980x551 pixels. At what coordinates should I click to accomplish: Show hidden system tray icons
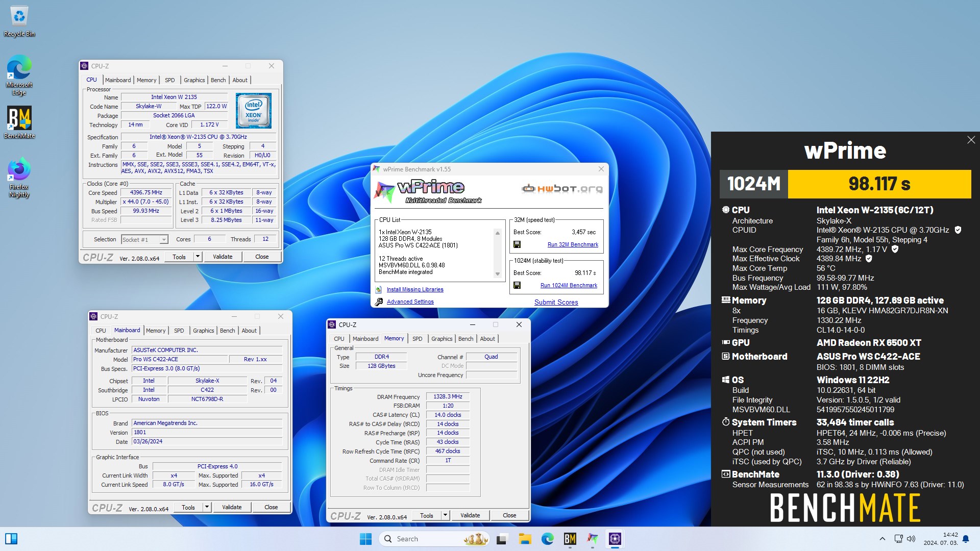pos(883,539)
